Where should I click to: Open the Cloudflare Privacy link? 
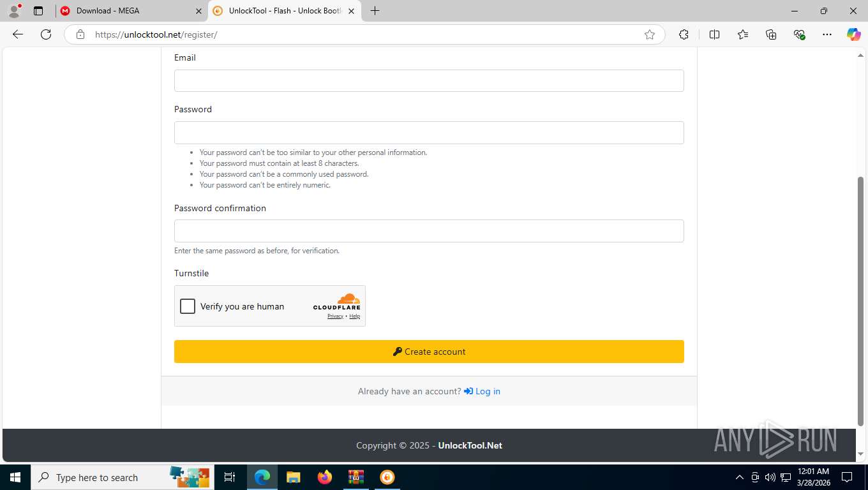(335, 316)
